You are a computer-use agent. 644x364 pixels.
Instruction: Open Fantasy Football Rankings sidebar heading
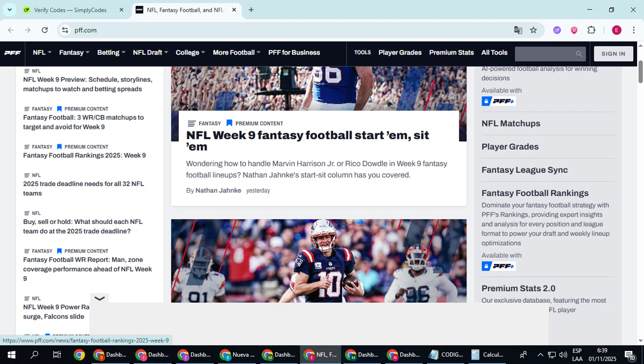tap(535, 193)
